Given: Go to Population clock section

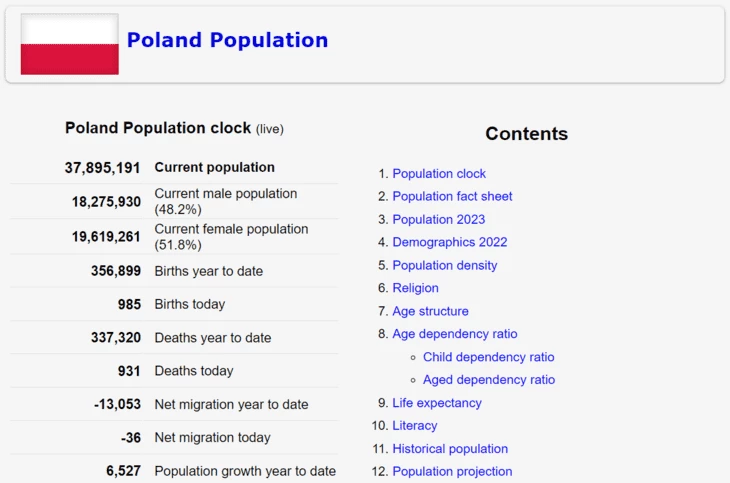Looking at the screenshot, I should pyautogui.click(x=439, y=173).
